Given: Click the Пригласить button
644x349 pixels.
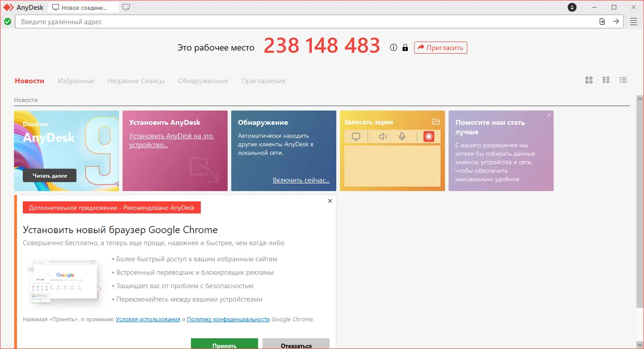Looking at the screenshot, I should [441, 47].
